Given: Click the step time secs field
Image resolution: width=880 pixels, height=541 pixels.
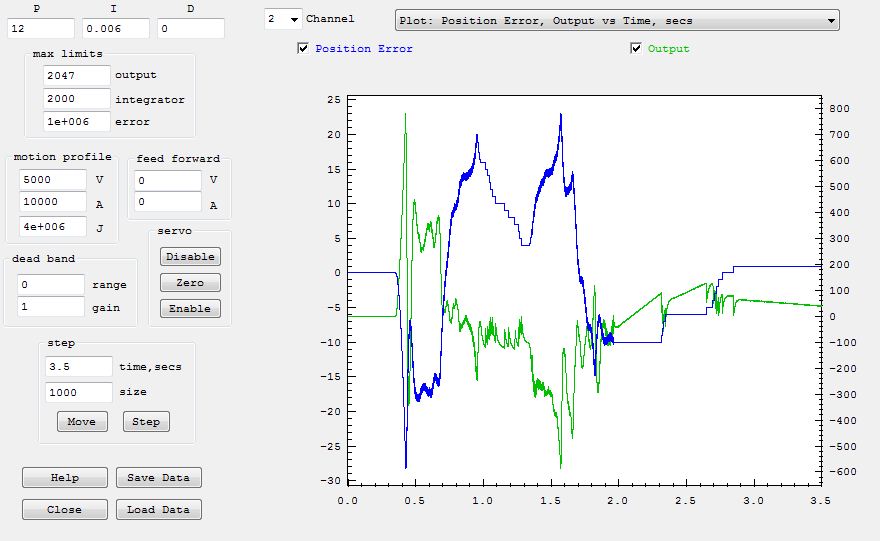Looking at the screenshot, I should pyautogui.click(x=79, y=366).
